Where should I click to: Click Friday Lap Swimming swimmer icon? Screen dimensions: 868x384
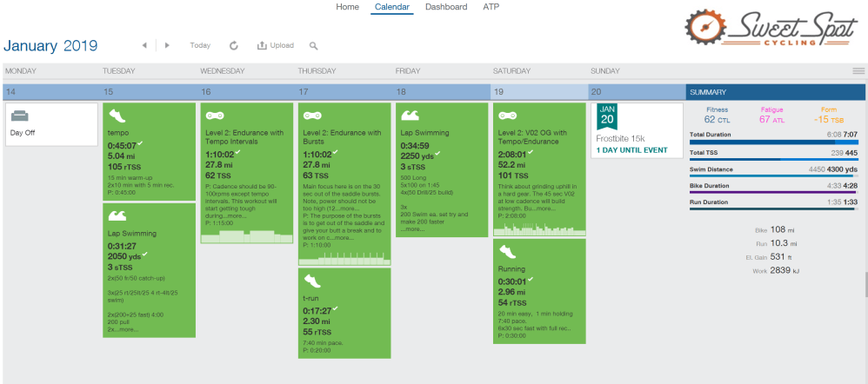tap(410, 115)
